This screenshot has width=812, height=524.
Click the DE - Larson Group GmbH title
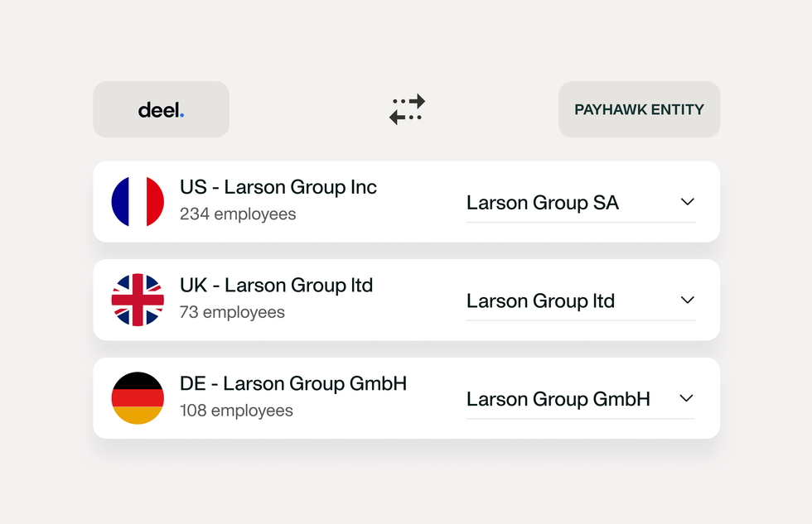pyautogui.click(x=292, y=383)
